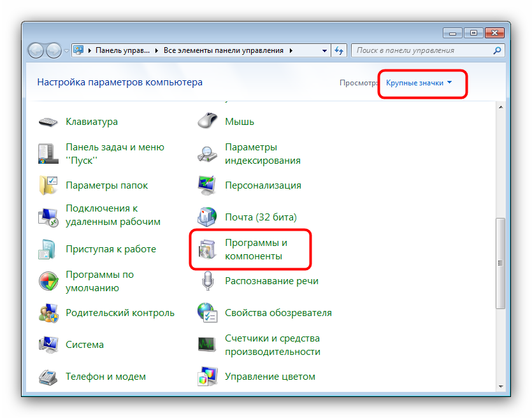Open the Приступая к работе link
The height and width of the screenshot is (418, 532).
pos(111,249)
